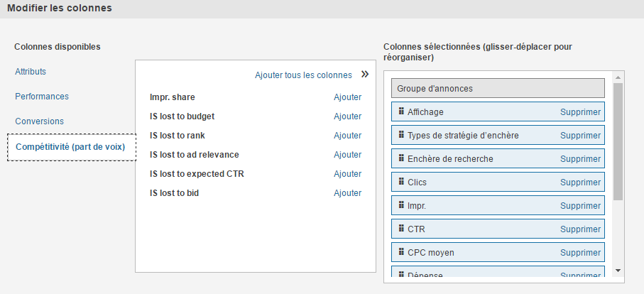Click the scrollbar up arrow in selected columns
Image resolution: width=644 pixels, height=294 pixels.
[618, 77]
